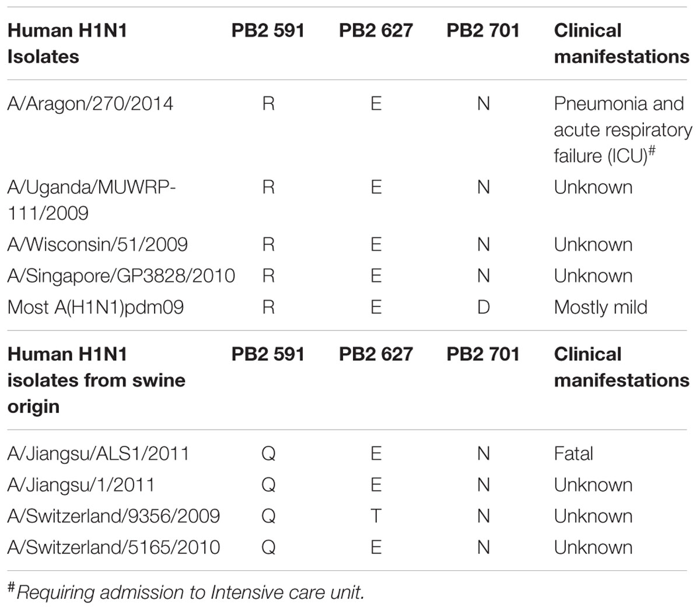This screenshot has width=700, height=610.
Task: Select the top 'Clinical manifestations' header
Action: point(622,43)
